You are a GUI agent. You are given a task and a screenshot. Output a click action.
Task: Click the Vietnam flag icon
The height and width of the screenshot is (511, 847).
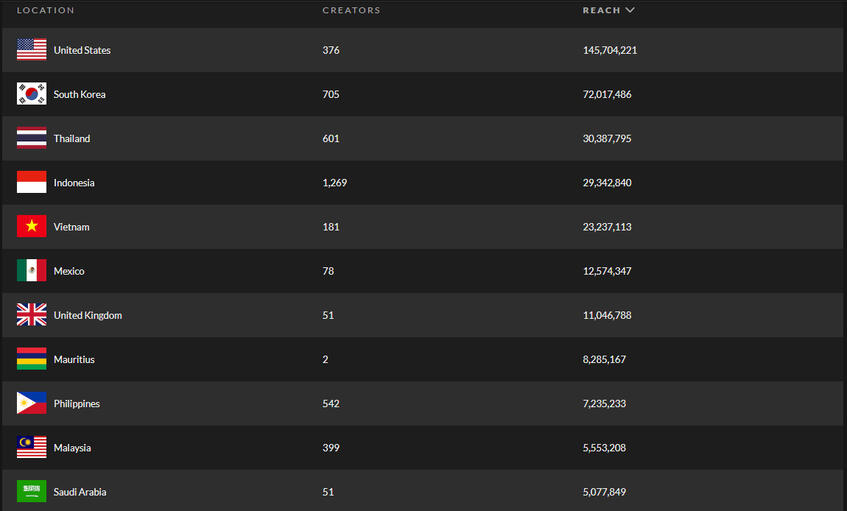(31, 227)
